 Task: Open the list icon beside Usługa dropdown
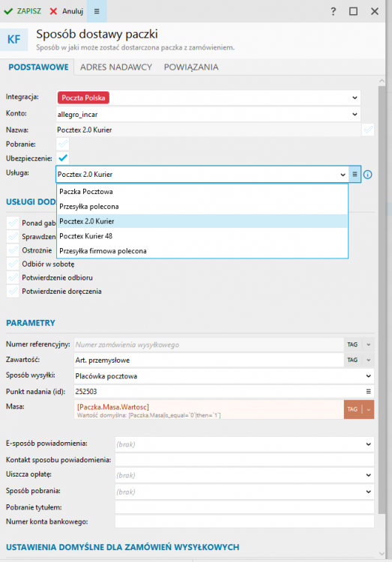pos(355,174)
